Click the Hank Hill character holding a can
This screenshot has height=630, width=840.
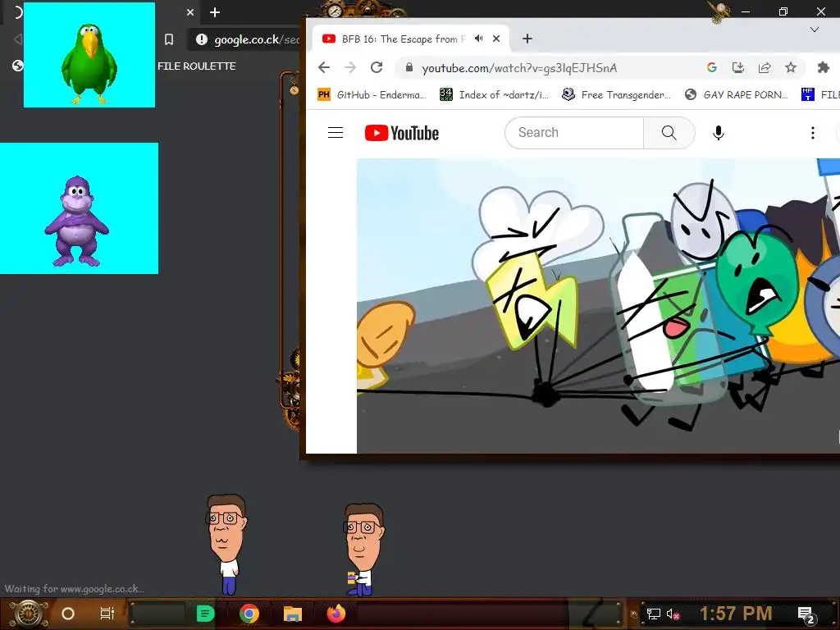[x=363, y=550]
